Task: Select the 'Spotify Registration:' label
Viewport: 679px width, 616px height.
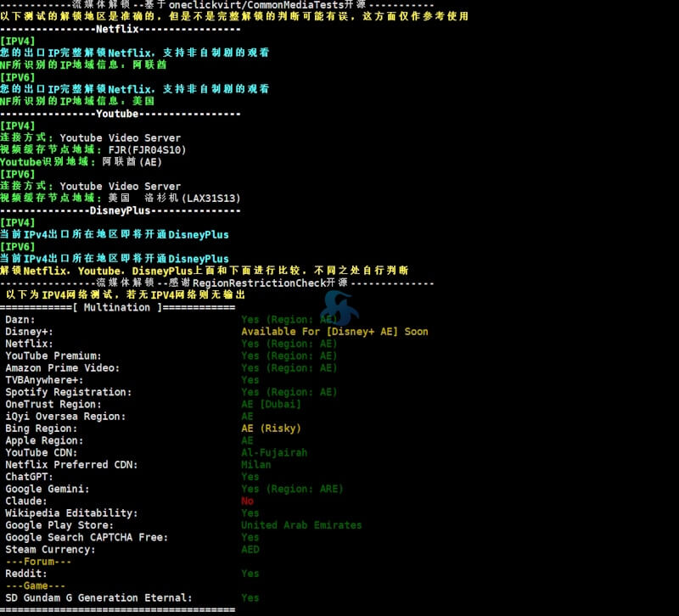Action: click(x=69, y=392)
